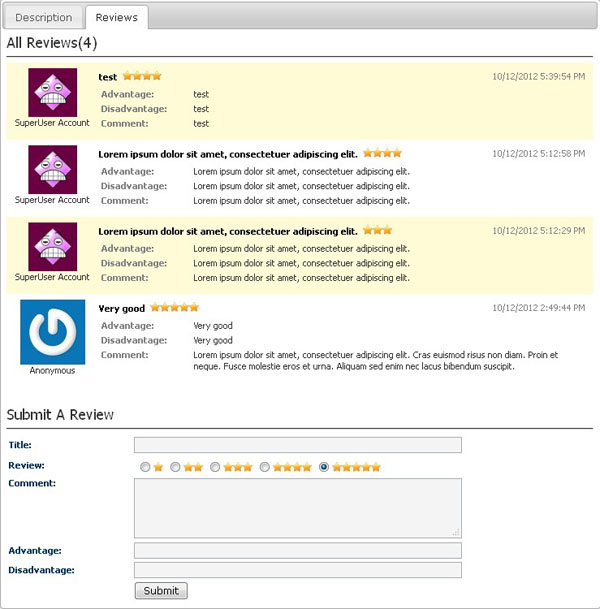
Task: Focus the Title input field
Action: pos(298,445)
